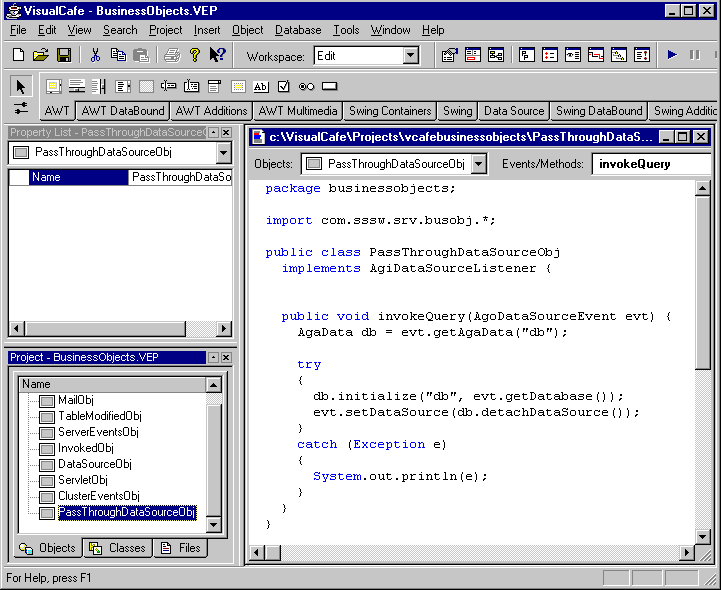This screenshot has height=590, width=721.
Task: Click the sliders icon below the selection arrow
Action: (x=21, y=109)
